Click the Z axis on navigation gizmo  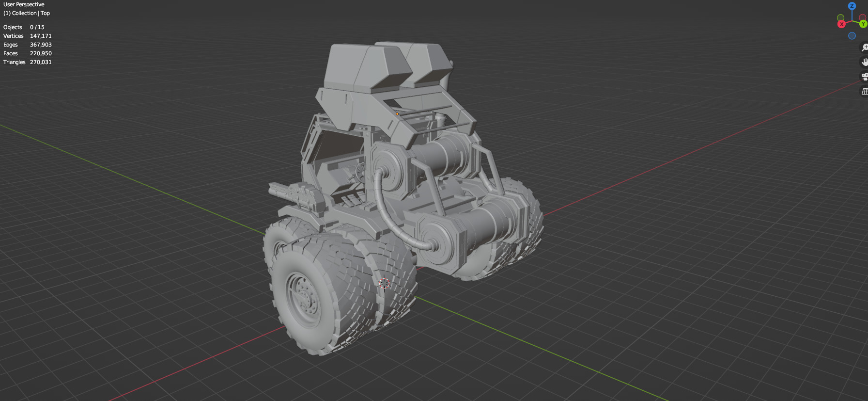(852, 6)
